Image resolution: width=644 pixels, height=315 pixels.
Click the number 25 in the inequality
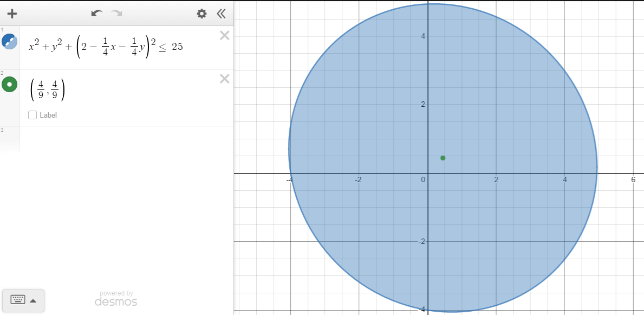click(x=177, y=47)
